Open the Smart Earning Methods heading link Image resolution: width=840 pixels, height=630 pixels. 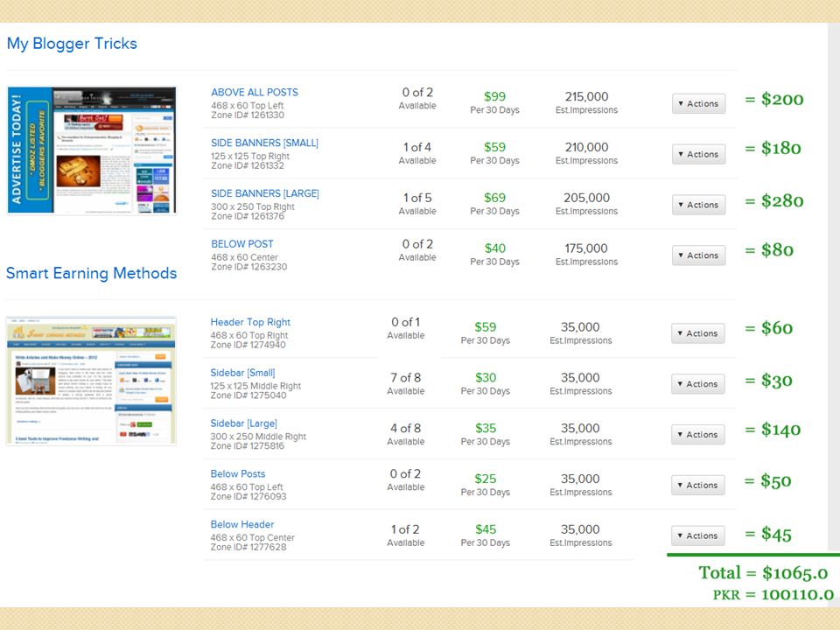pos(91,273)
